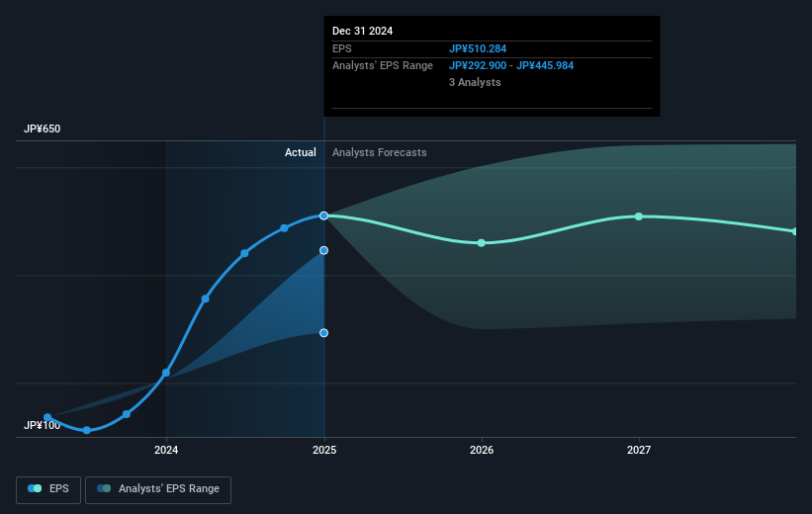Screen dimensions: 812x514
Task: Toggle the Analysts' EPS Range legend series
Action: [158, 489]
